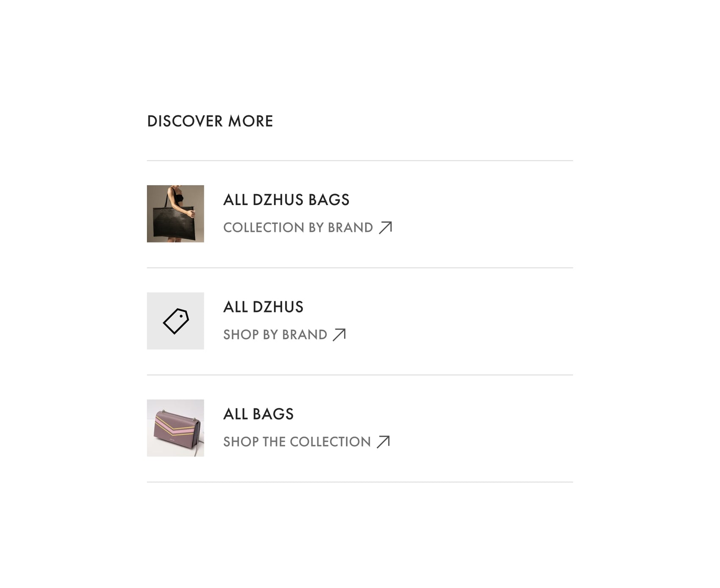Click the arrow icon beside Collection By Brand
Image resolution: width=720 pixels, height=588 pixels.
pyautogui.click(x=385, y=227)
